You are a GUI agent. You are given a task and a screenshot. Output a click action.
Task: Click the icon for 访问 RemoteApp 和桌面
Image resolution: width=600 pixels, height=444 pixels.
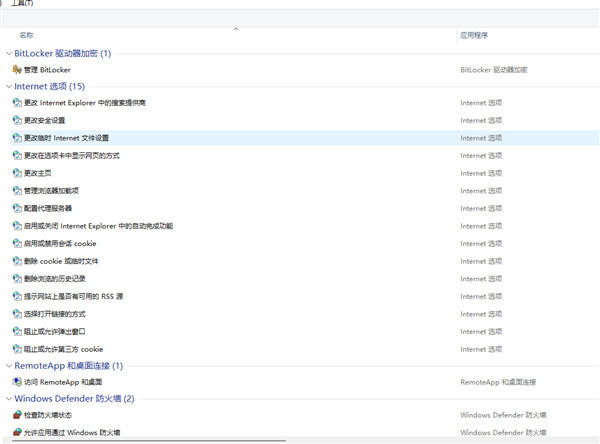click(17, 382)
